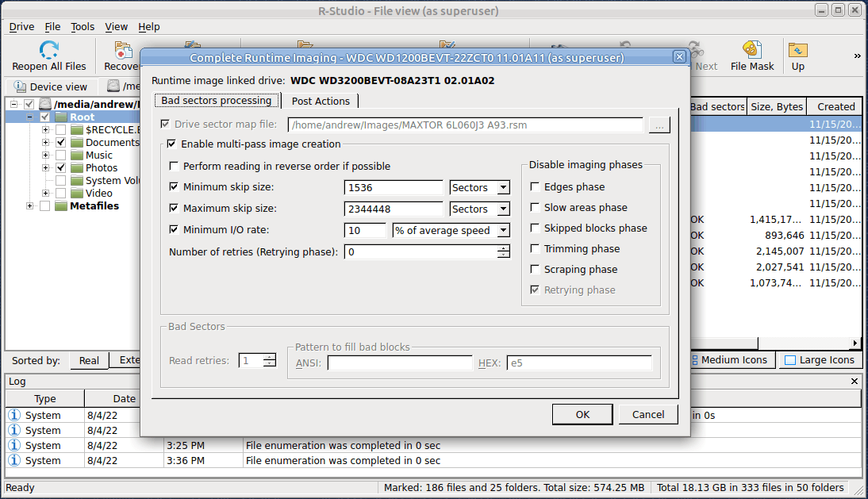Image resolution: width=868 pixels, height=499 pixels.
Task: Open Minimum skip size units dropdown
Action: click(x=503, y=187)
